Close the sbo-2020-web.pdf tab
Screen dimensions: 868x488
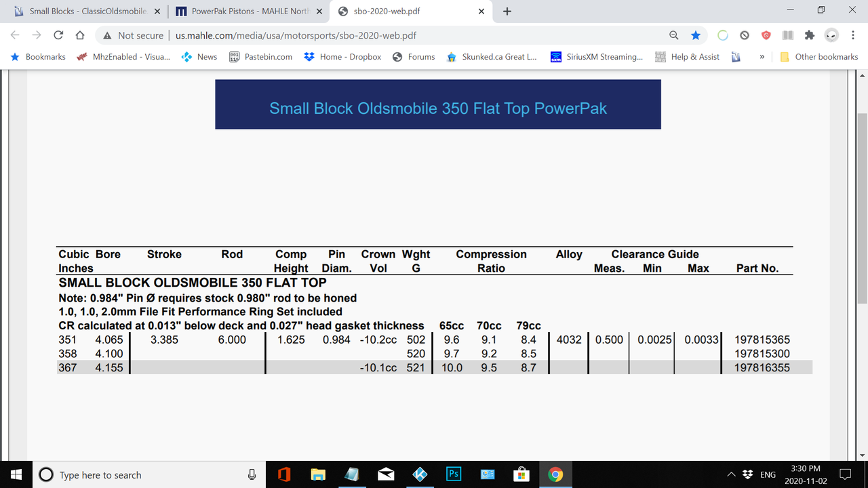481,12
